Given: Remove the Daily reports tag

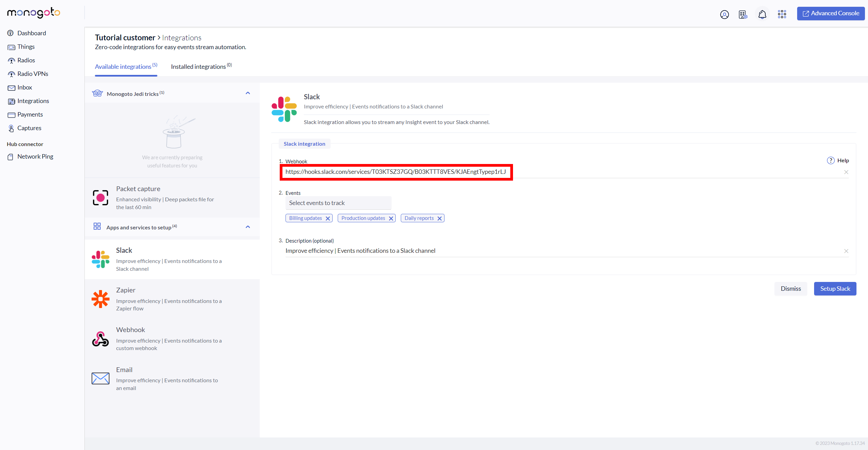Looking at the screenshot, I should pos(439,219).
